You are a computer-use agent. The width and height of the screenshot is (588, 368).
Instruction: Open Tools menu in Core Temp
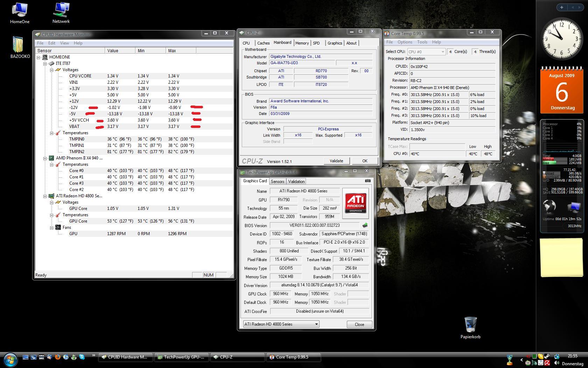click(x=422, y=42)
